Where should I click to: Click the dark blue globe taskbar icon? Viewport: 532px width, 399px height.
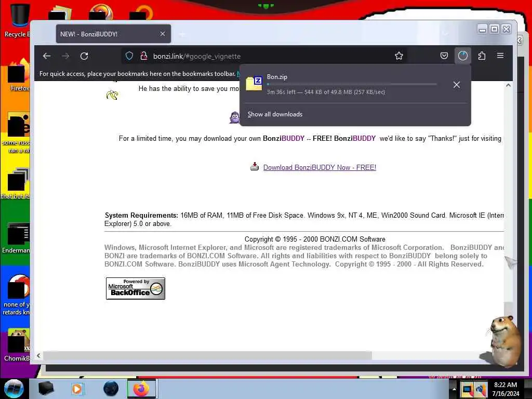coord(111,389)
